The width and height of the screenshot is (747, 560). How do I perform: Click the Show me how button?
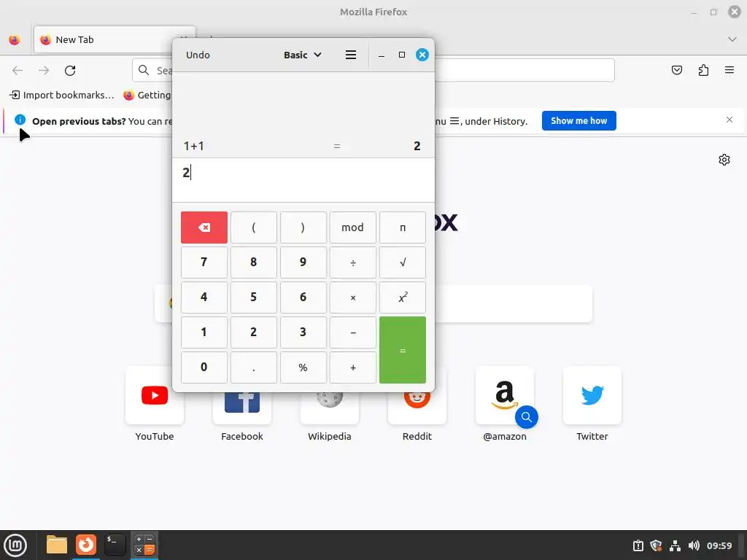(578, 120)
